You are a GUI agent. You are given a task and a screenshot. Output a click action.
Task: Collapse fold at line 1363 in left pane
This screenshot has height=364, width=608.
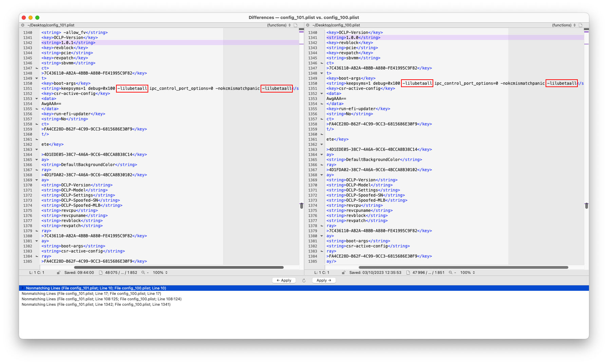37,149
